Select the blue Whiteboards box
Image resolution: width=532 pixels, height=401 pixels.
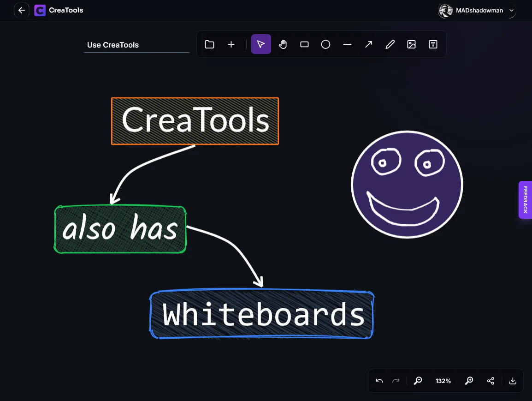click(261, 314)
